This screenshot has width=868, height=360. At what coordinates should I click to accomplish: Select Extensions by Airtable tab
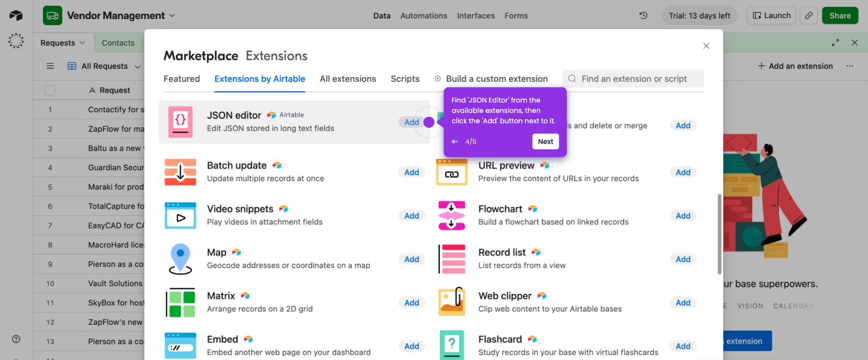260,79
